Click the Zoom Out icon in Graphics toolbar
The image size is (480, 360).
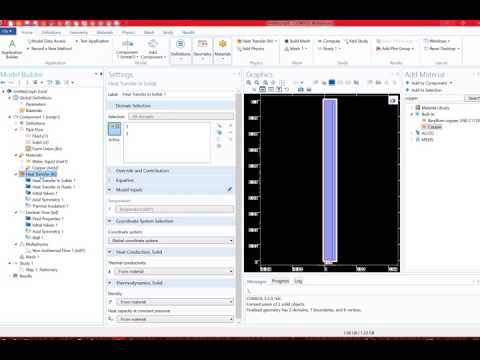pos(257,83)
